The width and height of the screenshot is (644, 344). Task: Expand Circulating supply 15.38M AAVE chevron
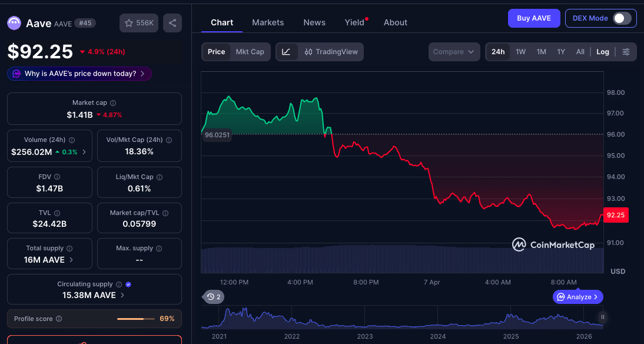(122, 295)
